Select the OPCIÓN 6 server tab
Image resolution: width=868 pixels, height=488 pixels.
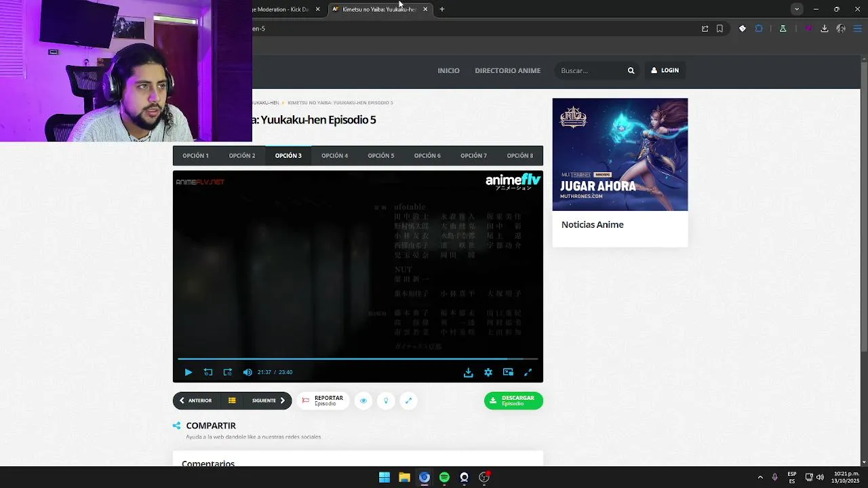[x=427, y=156]
